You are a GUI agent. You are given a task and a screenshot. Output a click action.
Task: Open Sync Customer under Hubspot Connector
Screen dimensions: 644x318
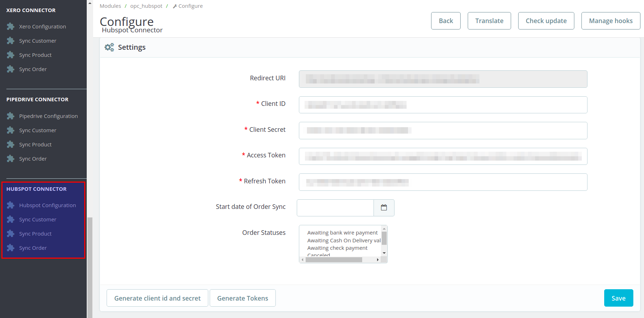coord(38,220)
